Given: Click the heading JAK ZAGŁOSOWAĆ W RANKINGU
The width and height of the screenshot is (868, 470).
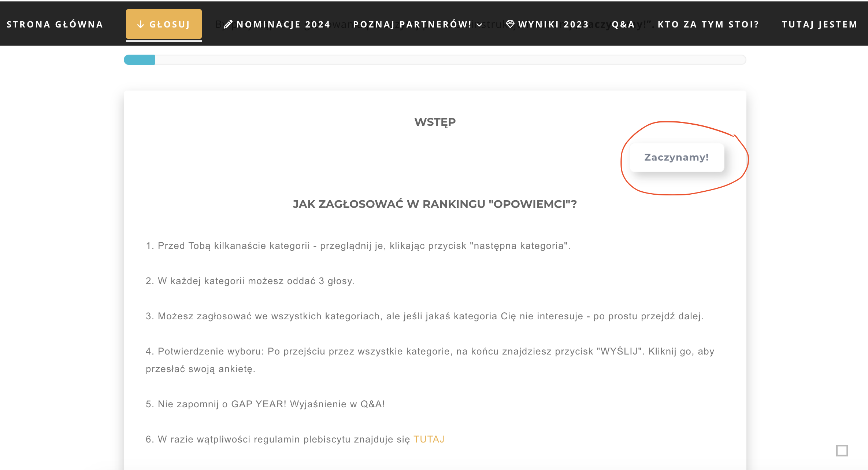Looking at the screenshot, I should [x=434, y=204].
